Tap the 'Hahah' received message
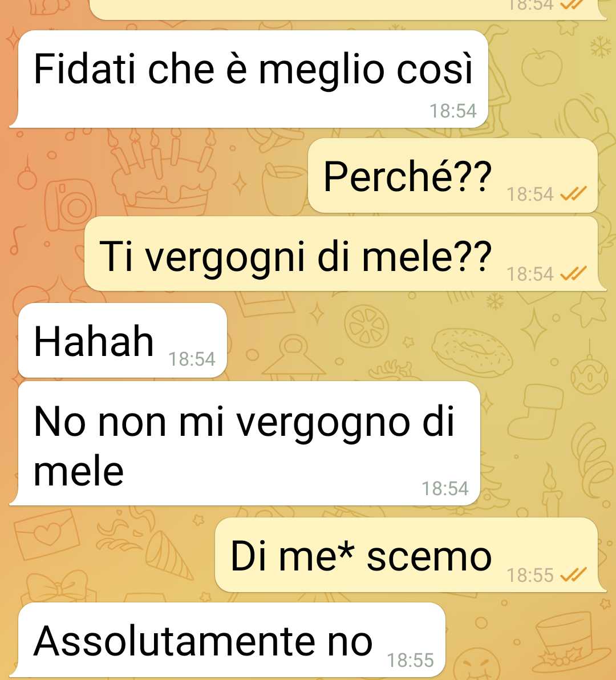Screen dimensions: 616x680 [x=123, y=341]
